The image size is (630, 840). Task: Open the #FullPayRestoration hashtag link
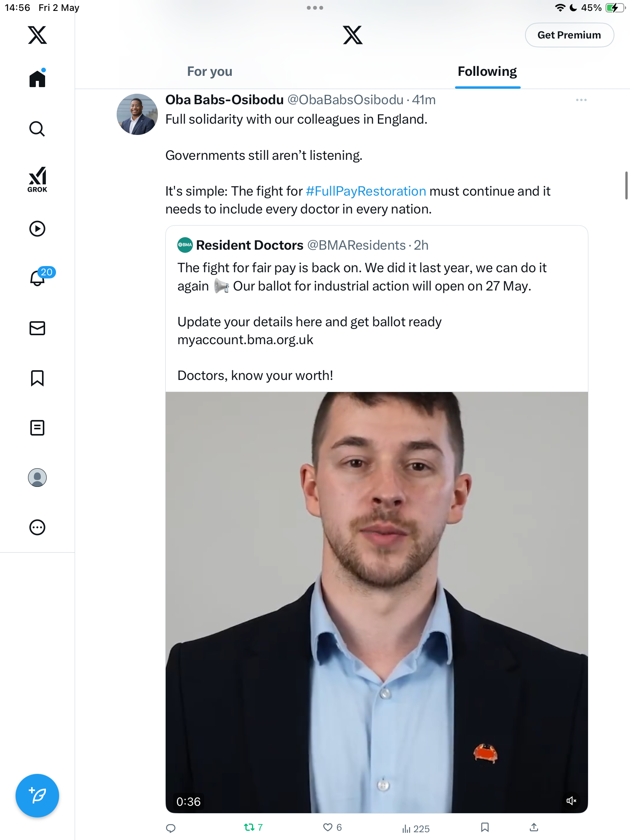pyautogui.click(x=366, y=191)
